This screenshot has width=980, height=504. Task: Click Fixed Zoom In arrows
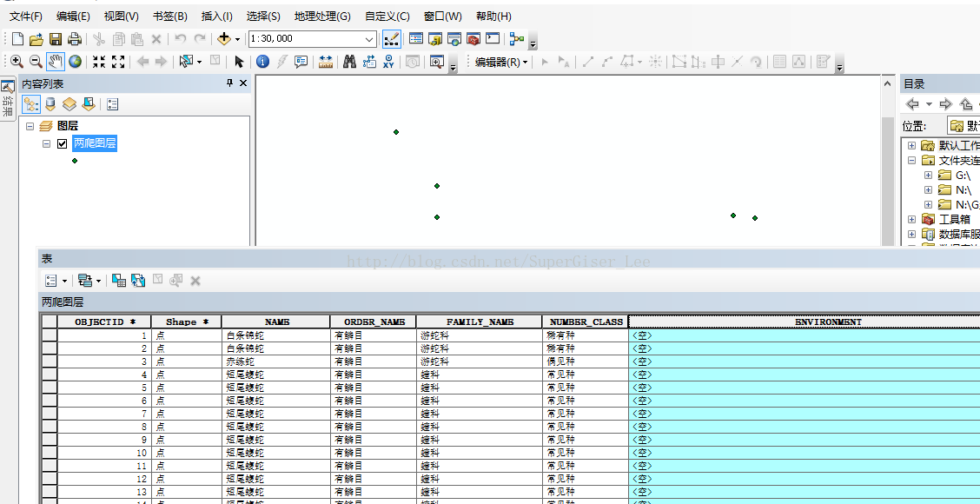pos(99,62)
